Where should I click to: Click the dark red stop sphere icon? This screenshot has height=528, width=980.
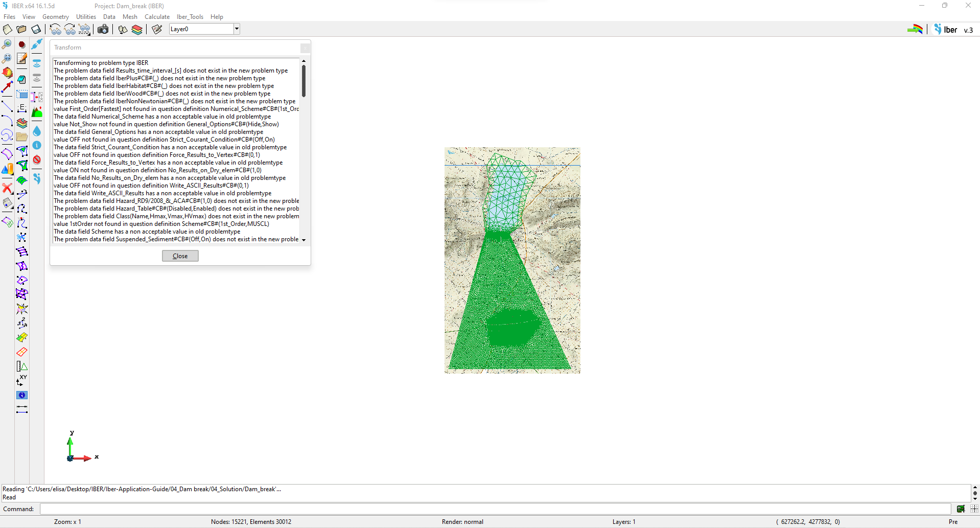tap(22, 44)
